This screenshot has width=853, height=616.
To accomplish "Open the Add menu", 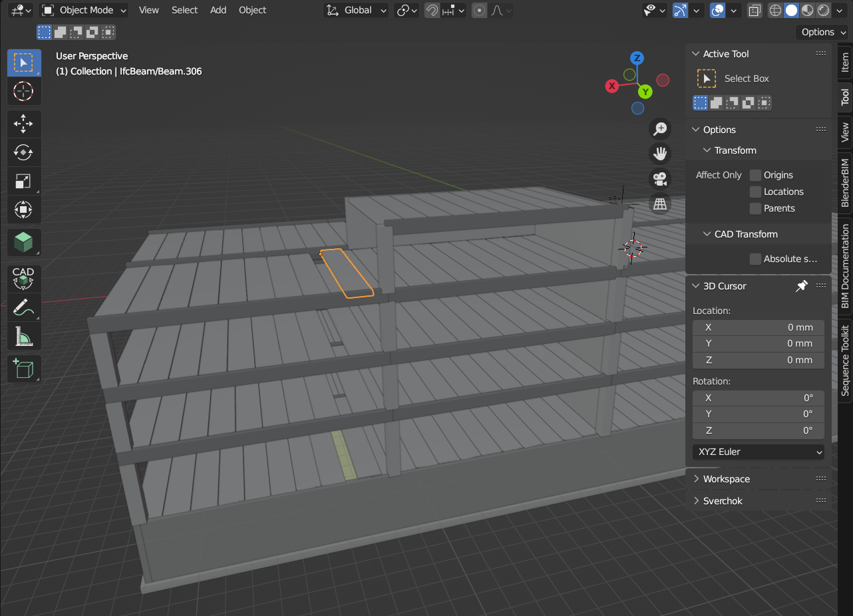I will point(218,10).
